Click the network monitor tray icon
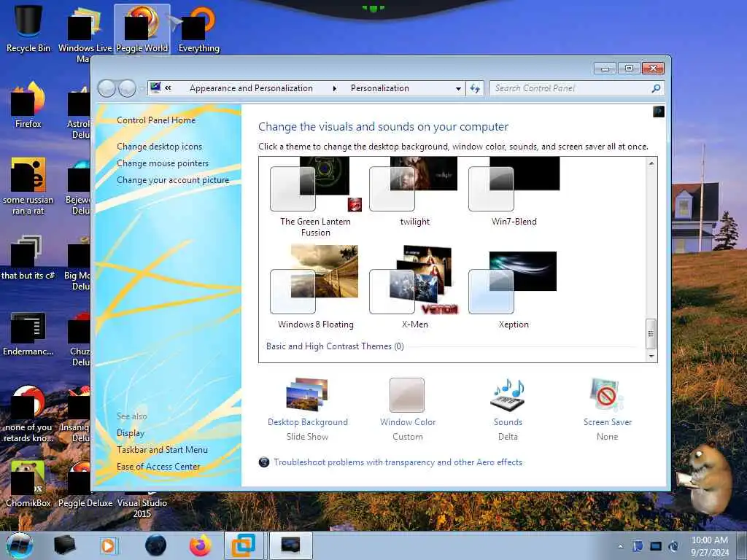 (656, 546)
